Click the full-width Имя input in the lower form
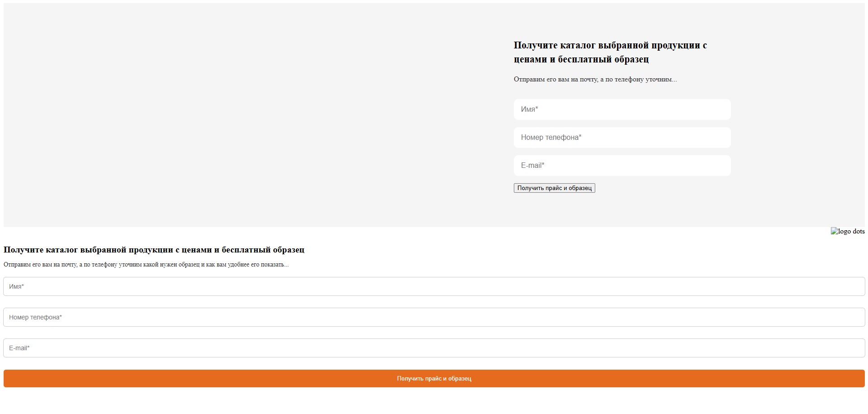 (434, 286)
